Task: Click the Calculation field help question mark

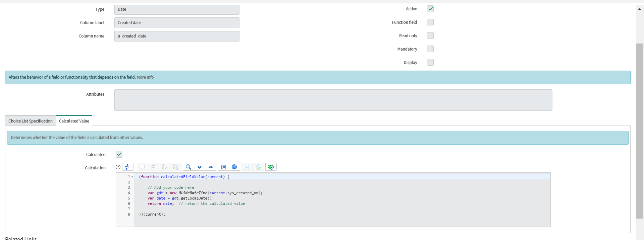Action: (118, 167)
